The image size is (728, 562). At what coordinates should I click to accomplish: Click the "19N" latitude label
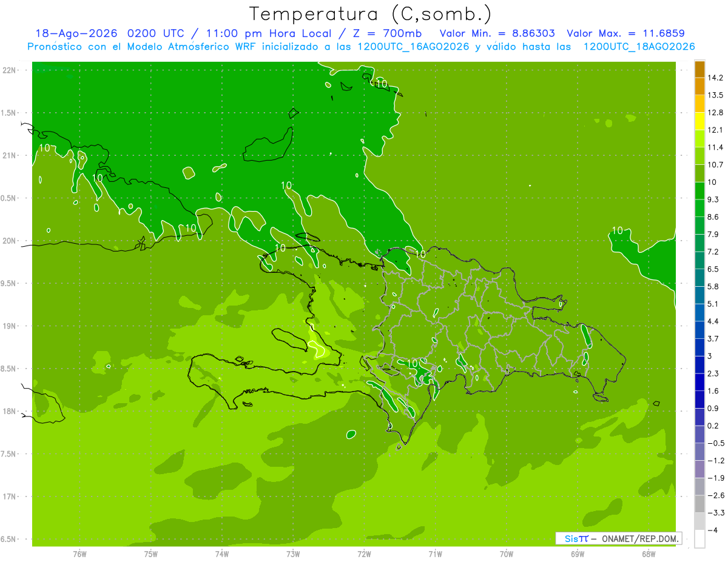coord(10,326)
